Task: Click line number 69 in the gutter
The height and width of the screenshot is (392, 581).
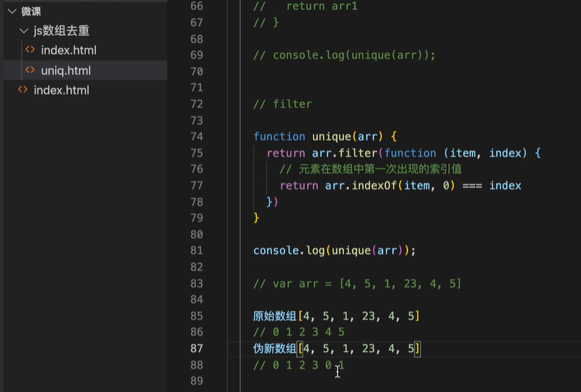Action: 196,55
